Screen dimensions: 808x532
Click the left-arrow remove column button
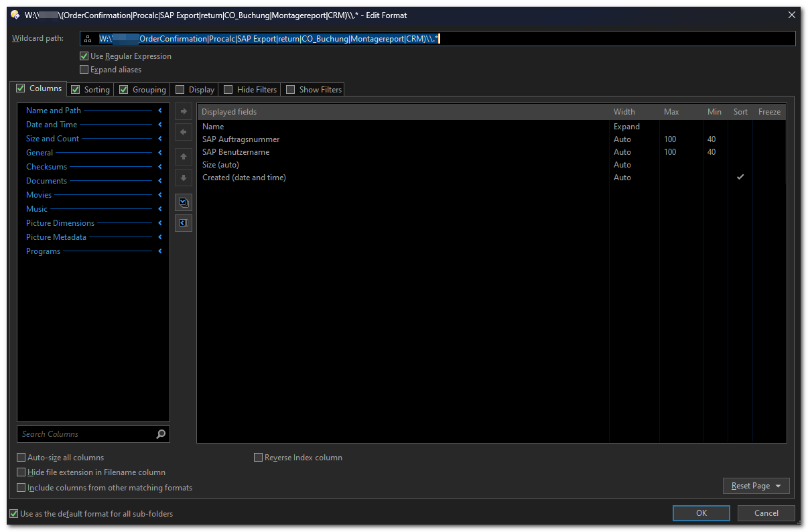(x=184, y=133)
